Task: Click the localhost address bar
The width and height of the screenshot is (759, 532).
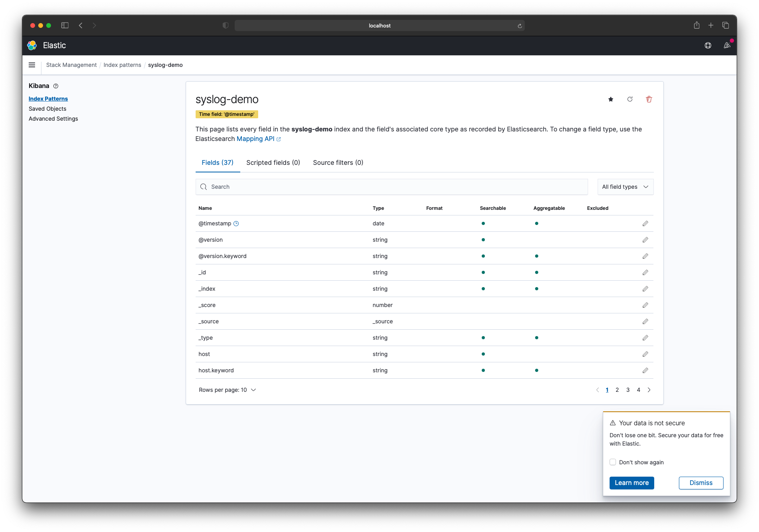Action: coord(379,25)
